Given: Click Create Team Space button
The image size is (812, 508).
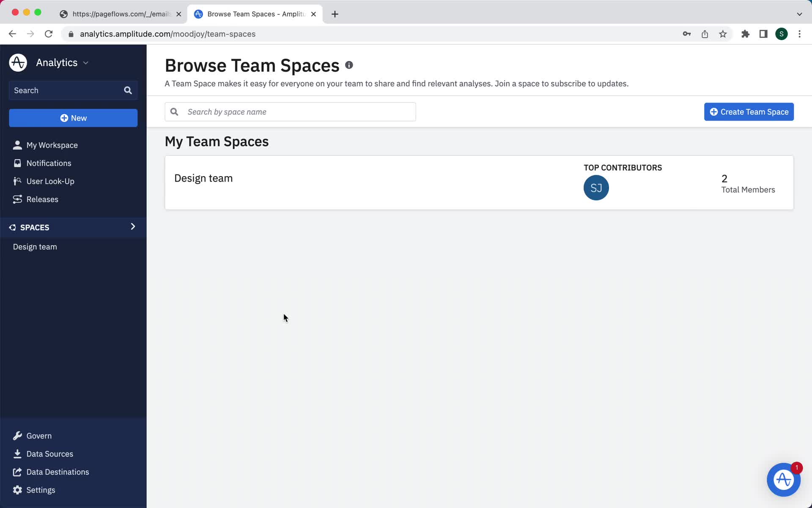Looking at the screenshot, I should click(x=749, y=111).
